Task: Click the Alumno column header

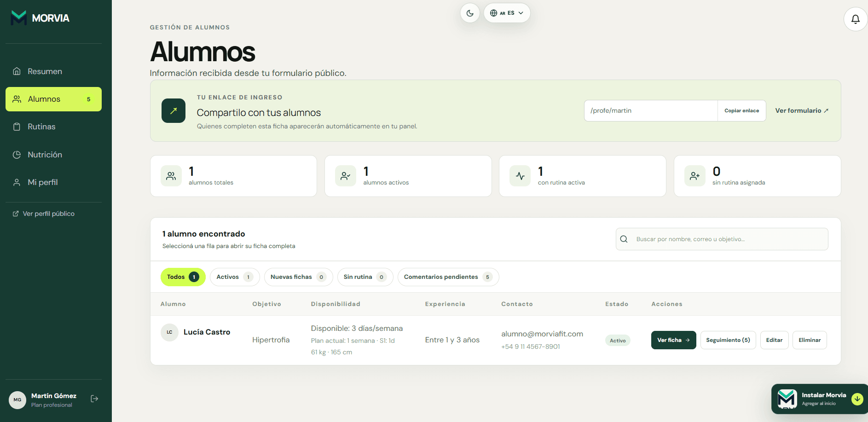Action: click(x=173, y=304)
